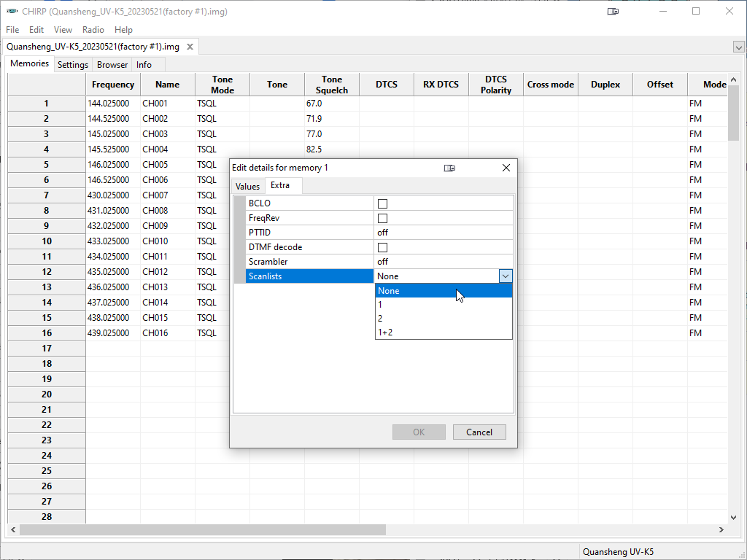The height and width of the screenshot is (560, 747).
Task: Close the Edit details for memory 1 dialog
Action: (506, 168)
